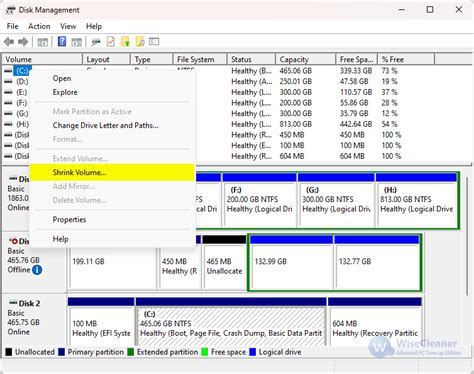Screen dimensions: 474x374
Task: Click the drive icon beside (H:) volume
Action: tap(9, 124)
